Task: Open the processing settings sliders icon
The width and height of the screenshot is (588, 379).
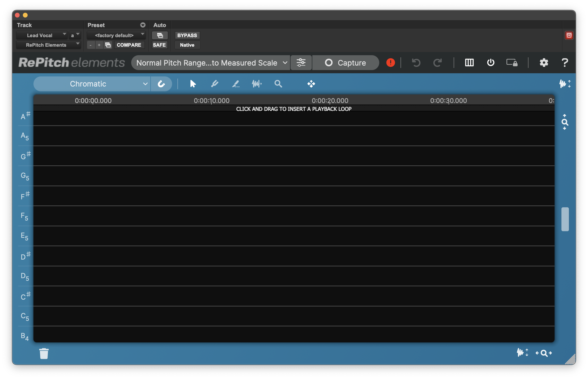Action: [301, 63]
